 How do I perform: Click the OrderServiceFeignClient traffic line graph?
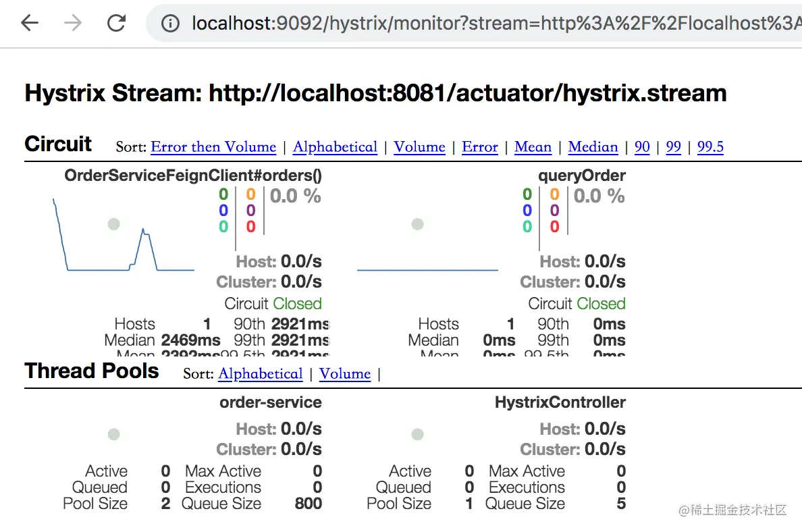coord(124,234)
